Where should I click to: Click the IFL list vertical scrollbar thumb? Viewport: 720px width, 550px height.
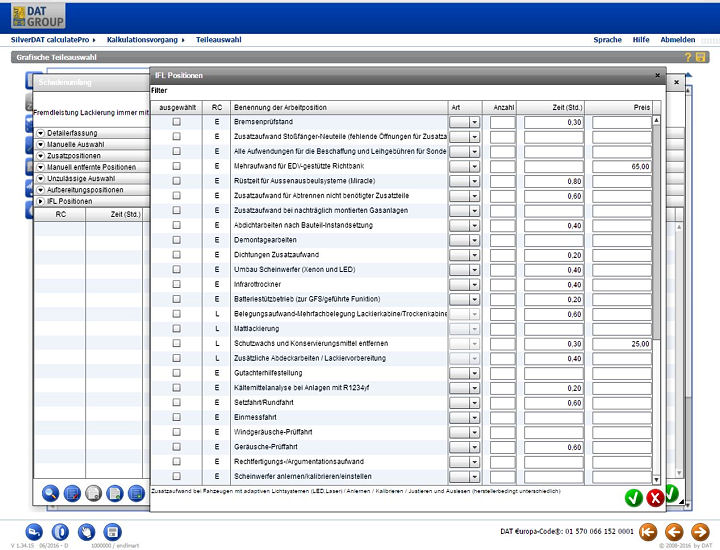656,232
